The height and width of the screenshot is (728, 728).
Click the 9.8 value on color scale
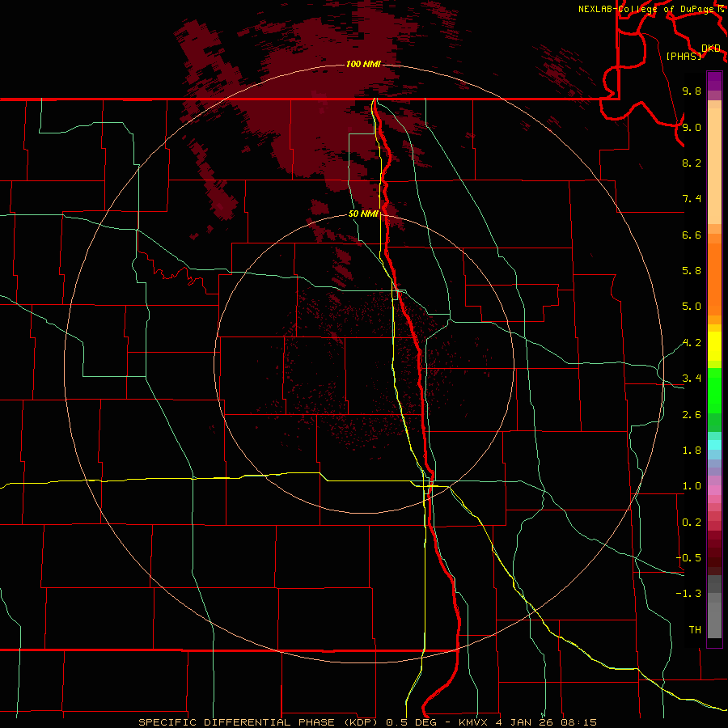[692, 91]
